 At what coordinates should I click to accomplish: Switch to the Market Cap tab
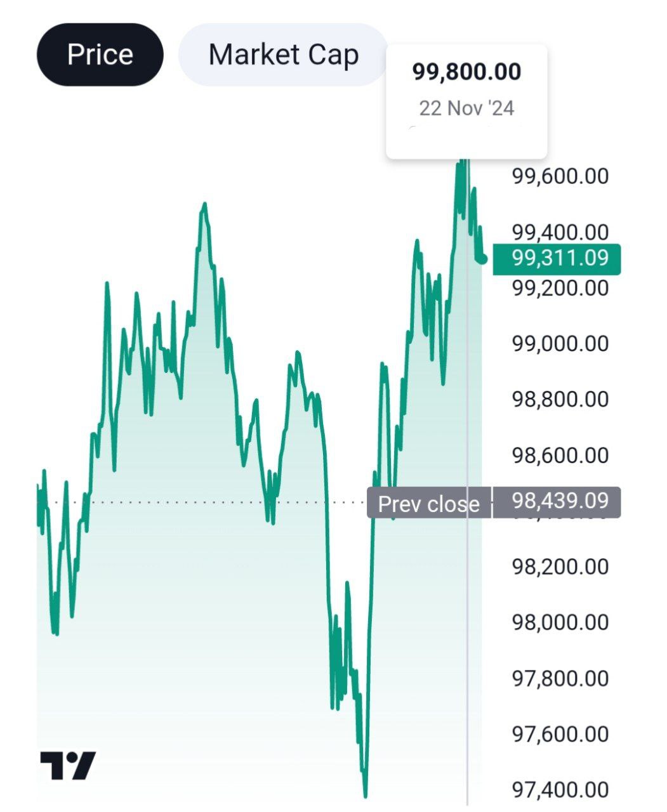(283, 55)
